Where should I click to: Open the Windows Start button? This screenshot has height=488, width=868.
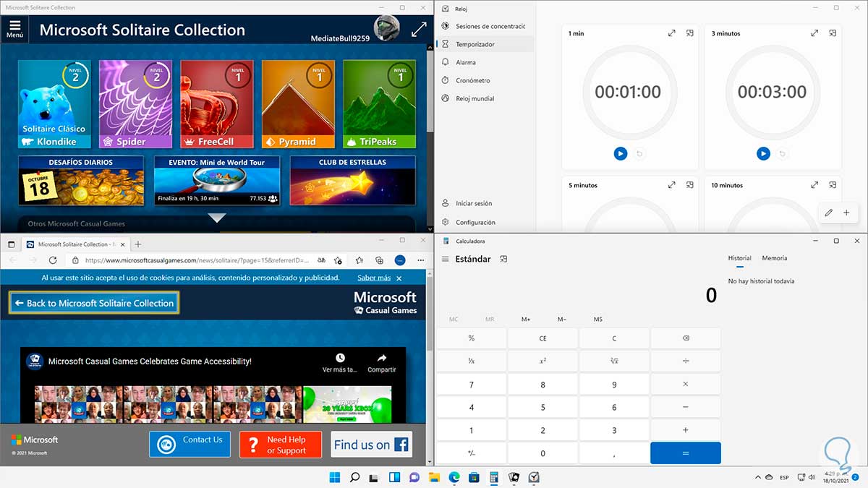pyautogui.click(x=336, y=477)
